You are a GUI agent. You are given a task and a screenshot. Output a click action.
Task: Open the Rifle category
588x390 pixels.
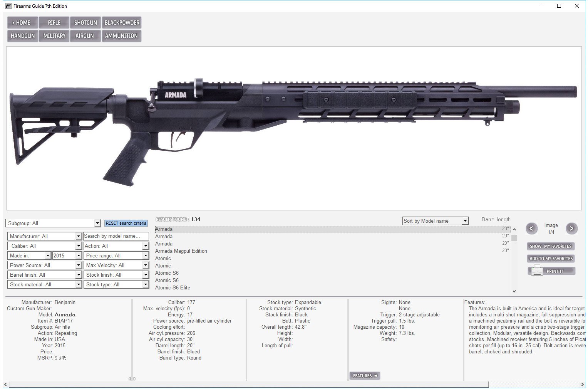(x=54, y=23)
